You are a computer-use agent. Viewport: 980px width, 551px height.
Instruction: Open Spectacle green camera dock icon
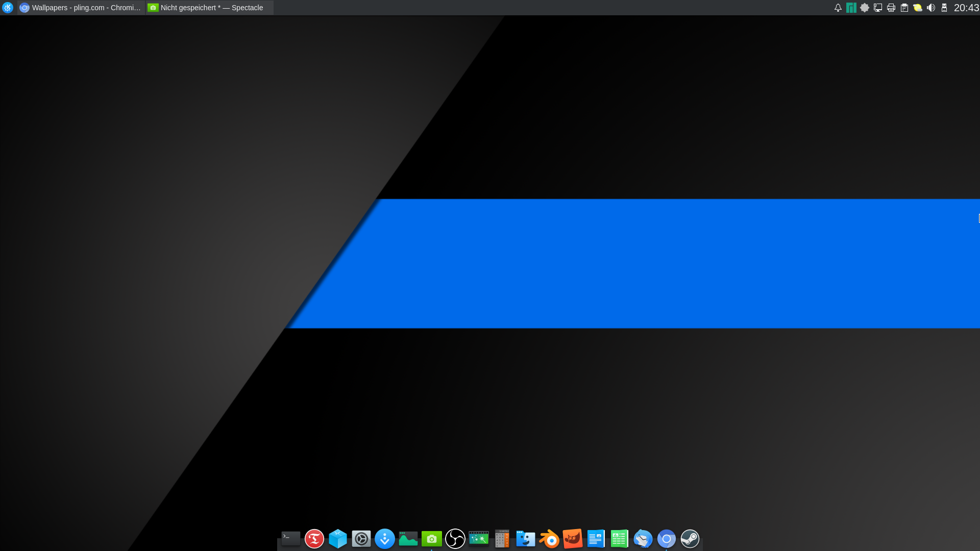click(432, 539)
